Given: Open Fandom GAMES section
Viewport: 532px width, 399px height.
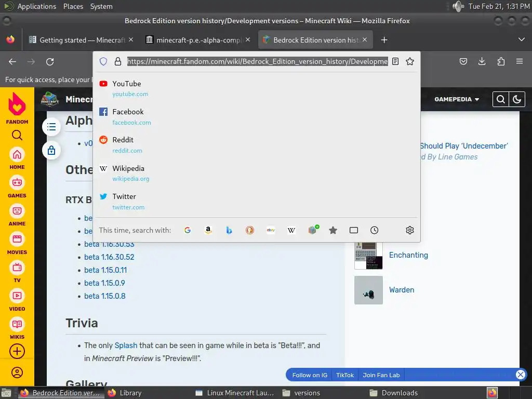Looking at the screenshot, I should click(x=17, y=187).
